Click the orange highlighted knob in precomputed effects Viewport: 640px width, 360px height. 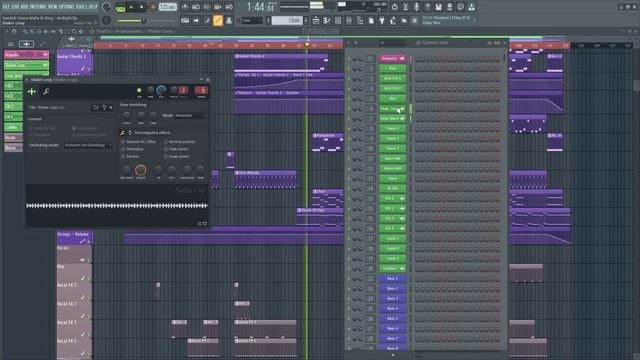tap(140, 170)
